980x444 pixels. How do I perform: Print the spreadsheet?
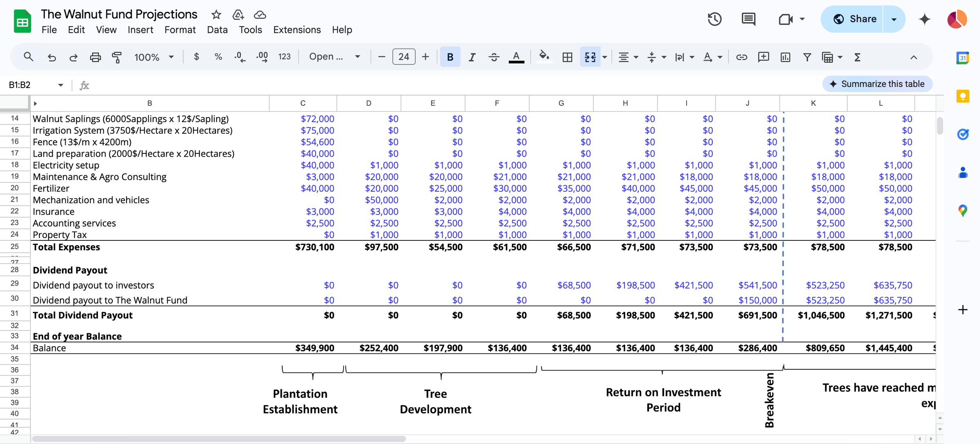(95, 57)
